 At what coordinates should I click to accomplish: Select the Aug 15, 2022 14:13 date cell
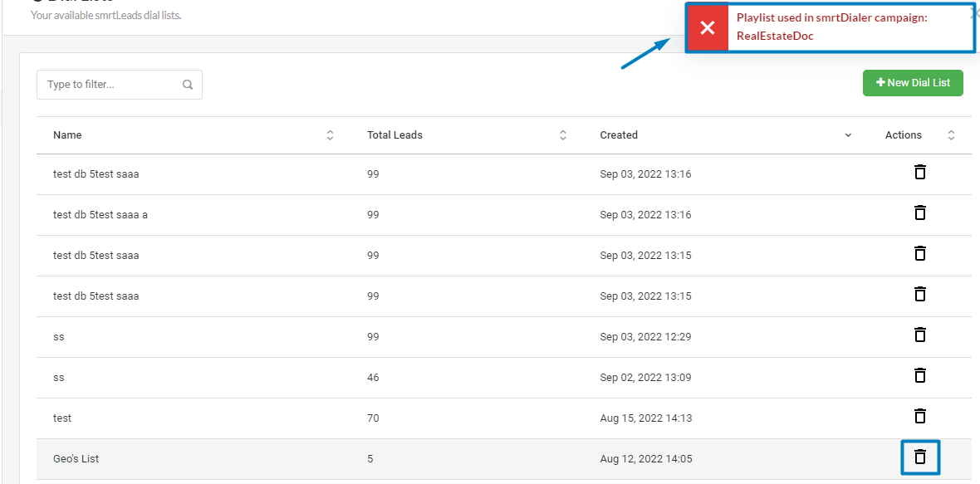[x=645, y=418]
